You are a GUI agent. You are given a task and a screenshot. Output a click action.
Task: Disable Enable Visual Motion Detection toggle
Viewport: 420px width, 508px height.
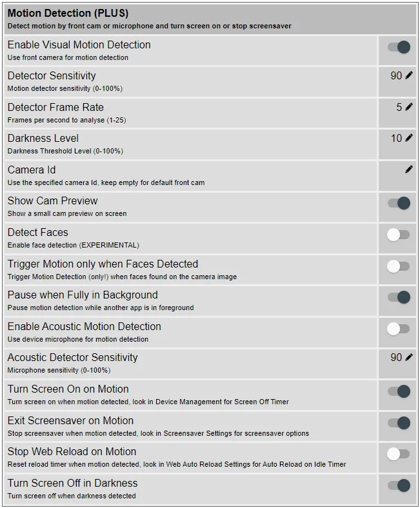(399, 47)
